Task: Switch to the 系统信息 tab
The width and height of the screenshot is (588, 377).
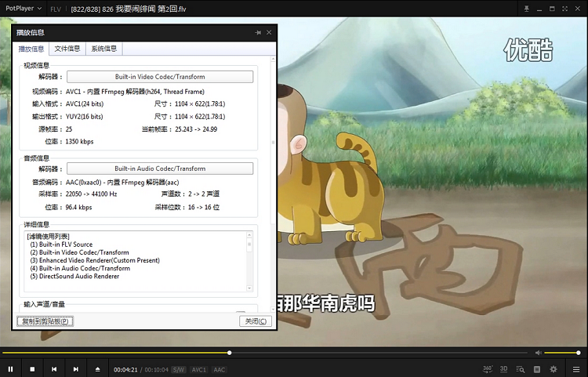Action: (x=103, y=49)
